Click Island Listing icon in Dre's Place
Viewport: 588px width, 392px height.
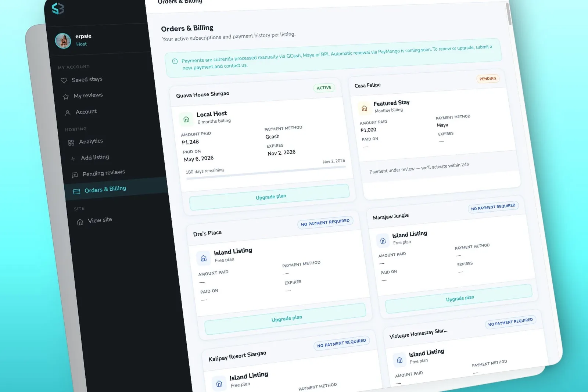(x=204, y=258)
